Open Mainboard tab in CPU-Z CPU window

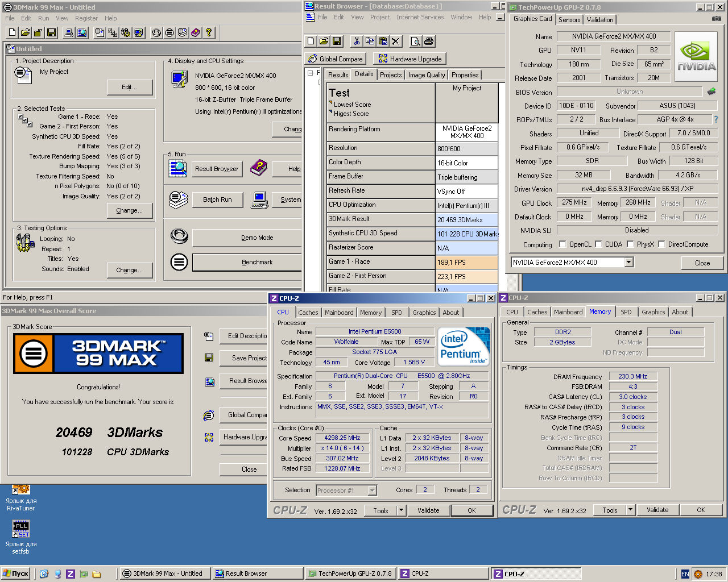[x=339, y=313]
